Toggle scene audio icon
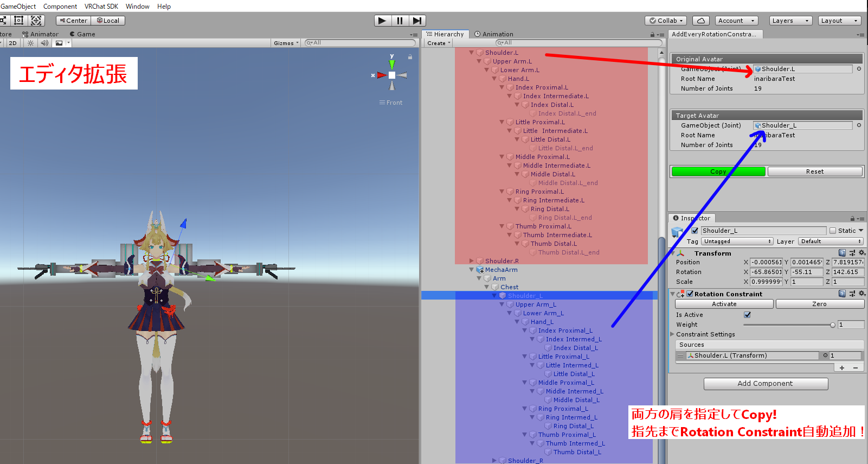The width and height of the screenshot is (868, 464). pos(44,43)
